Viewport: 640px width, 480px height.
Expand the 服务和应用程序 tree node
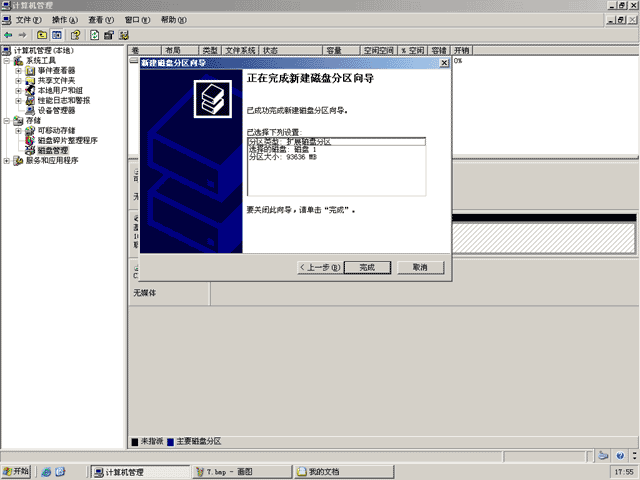[7, 161]
